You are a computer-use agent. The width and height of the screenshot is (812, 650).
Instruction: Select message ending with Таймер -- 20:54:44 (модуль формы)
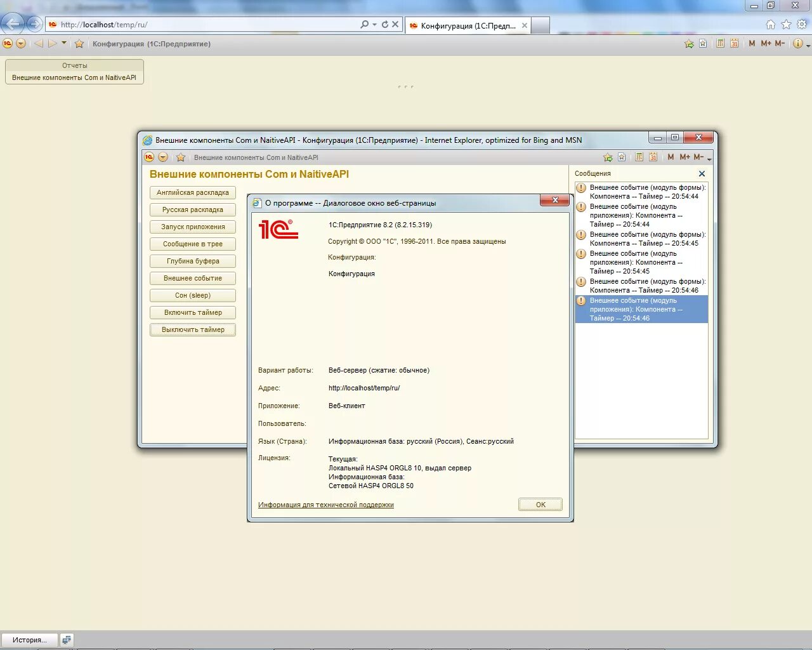click(641, 192)
